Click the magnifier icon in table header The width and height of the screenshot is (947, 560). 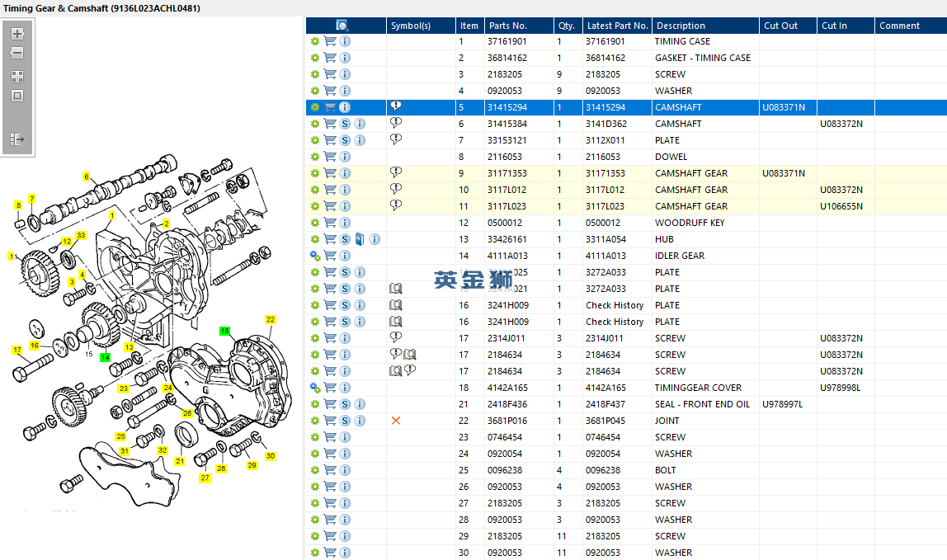342,26
